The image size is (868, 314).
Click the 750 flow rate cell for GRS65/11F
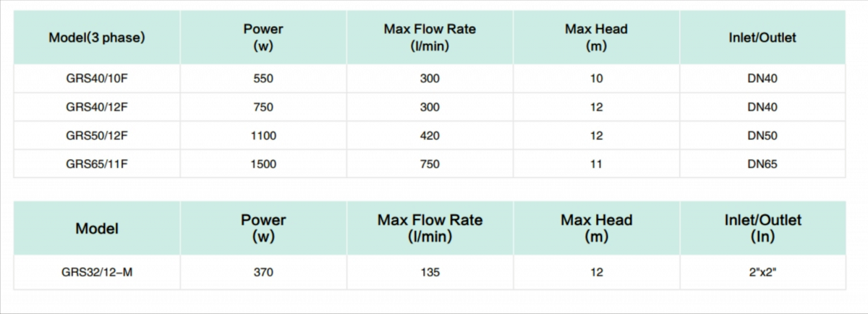pyautogui.click(x=430, y=164)
